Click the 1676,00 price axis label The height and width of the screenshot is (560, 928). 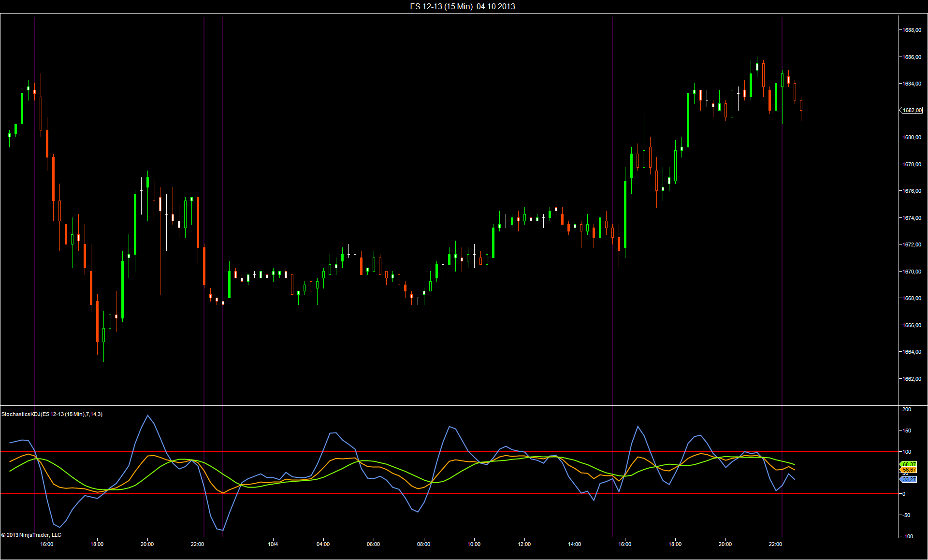[912, 191]
